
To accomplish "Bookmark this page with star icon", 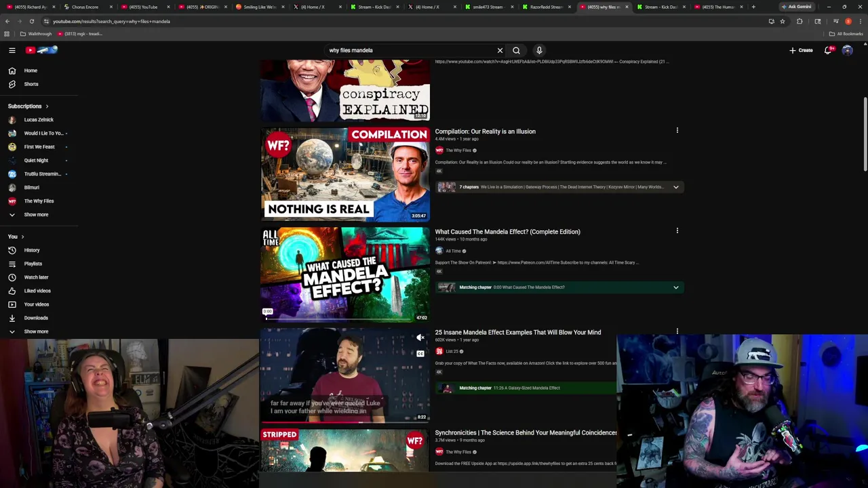I will [783, 21].
